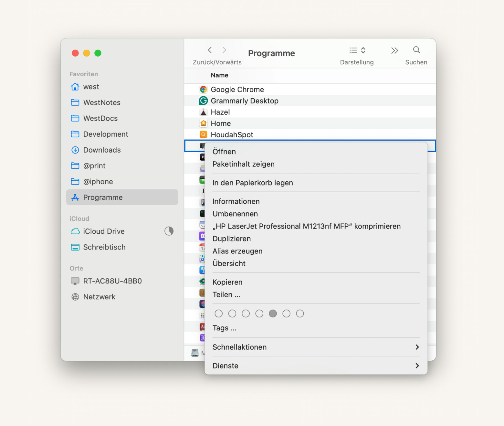Click the RT-AC88U-4BB0 monitor icon
Viewport: 504px width, 426px height.
pos(75,281)
